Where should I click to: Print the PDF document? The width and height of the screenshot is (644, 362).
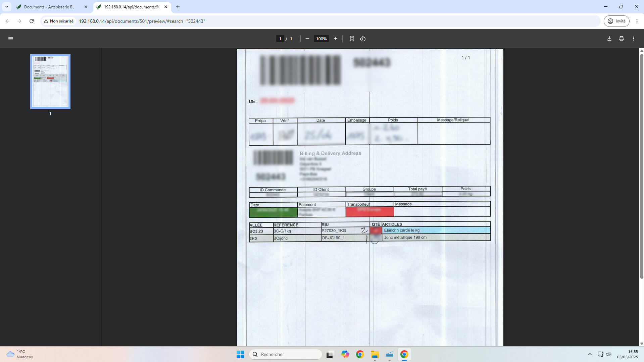621,39
